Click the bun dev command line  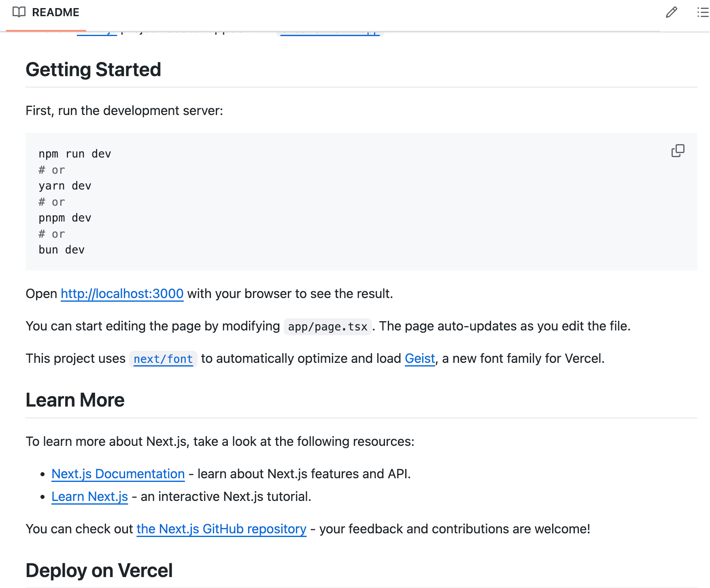pyautogui.click(x=62, y=250)
